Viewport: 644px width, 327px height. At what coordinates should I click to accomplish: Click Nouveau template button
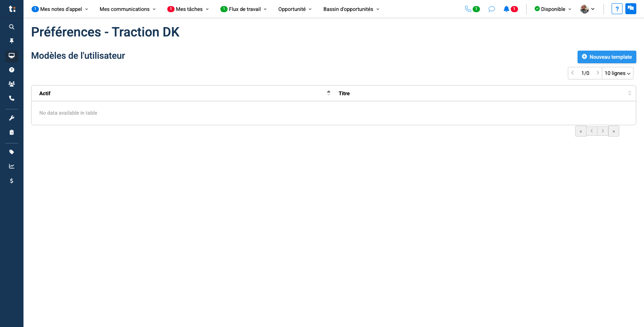(607, 57)
